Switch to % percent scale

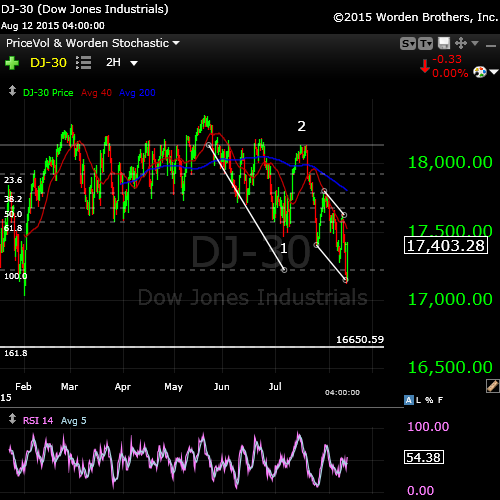pos(429,400)
